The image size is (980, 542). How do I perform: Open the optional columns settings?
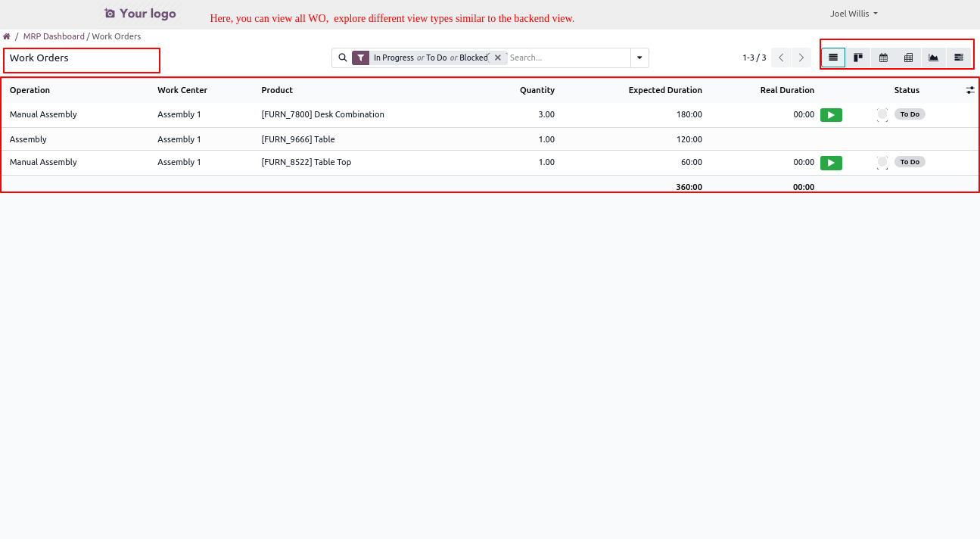point(970,90)
